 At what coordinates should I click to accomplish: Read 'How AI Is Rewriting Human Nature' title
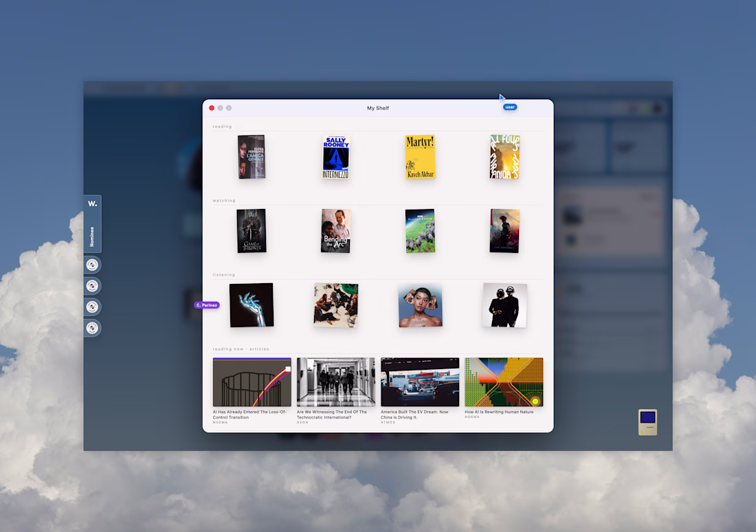(499, 412)
